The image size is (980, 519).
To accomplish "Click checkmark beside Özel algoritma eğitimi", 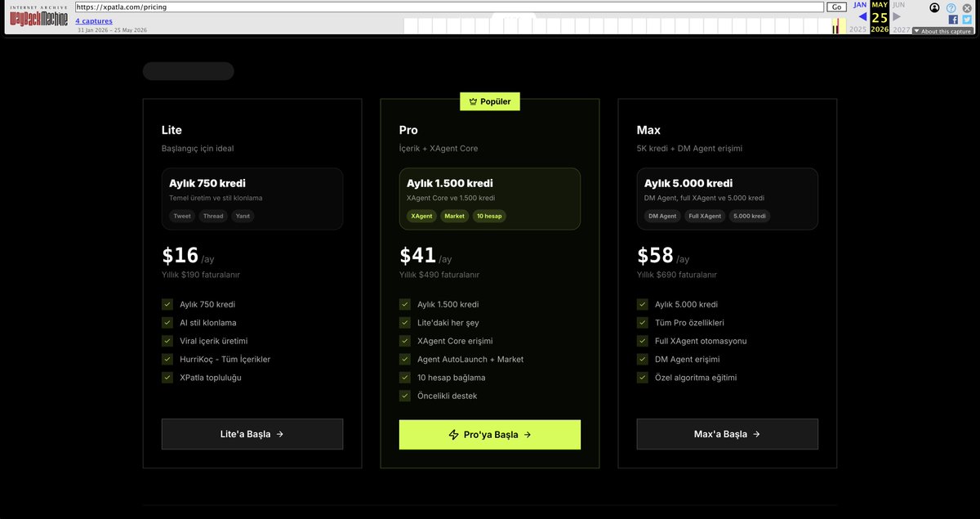I will [643, 378].
